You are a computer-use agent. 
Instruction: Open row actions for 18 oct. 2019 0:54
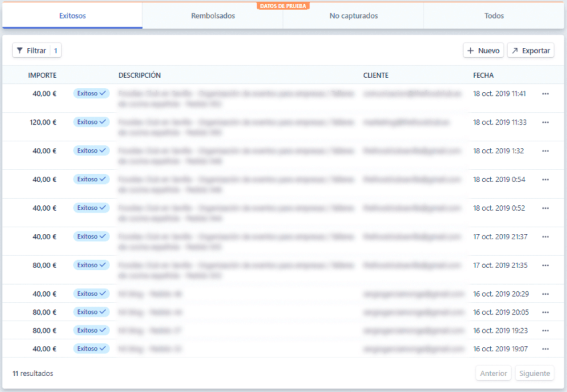tap(545, 180)
